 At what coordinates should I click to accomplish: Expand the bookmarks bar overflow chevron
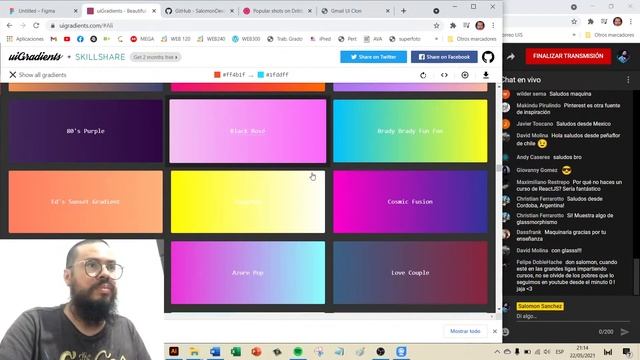436,39
